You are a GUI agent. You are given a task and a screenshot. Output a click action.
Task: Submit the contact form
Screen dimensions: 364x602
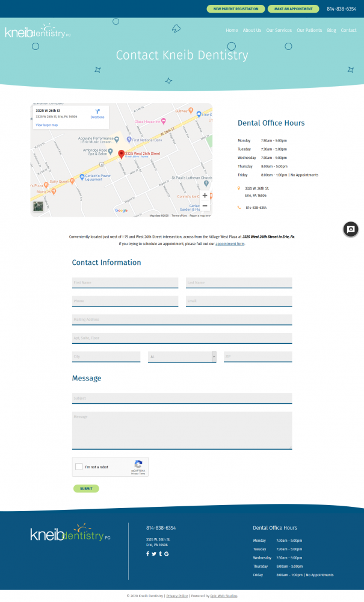86,488
